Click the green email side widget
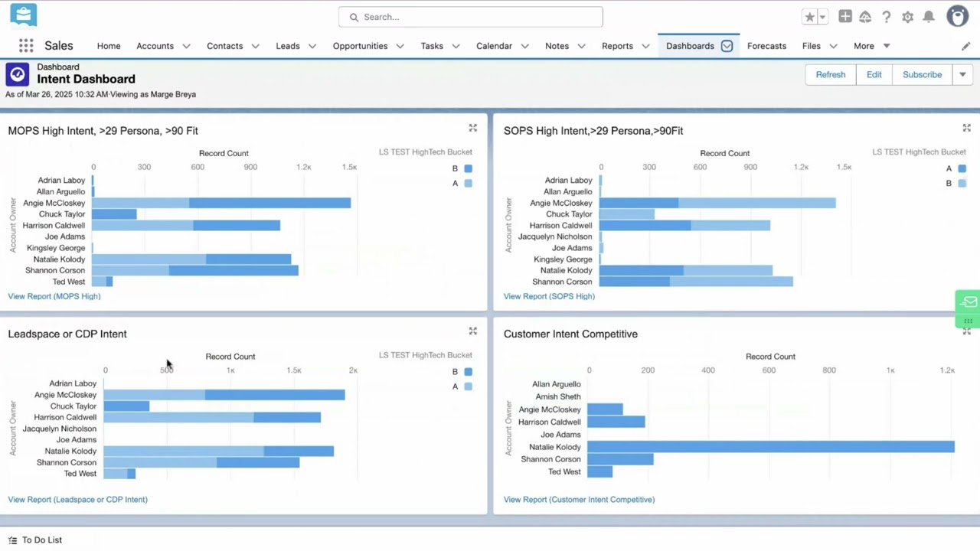 point(969,302)
